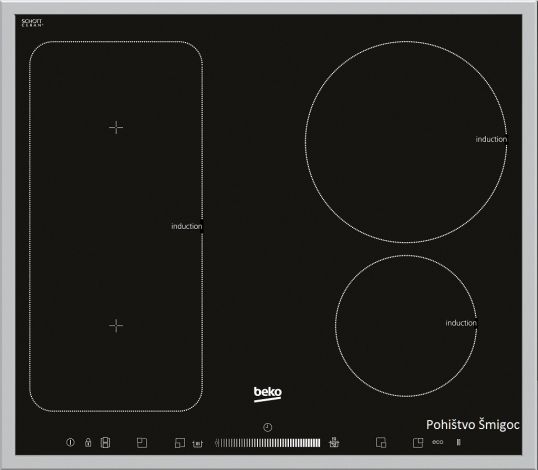
Task: Activate the flex zone bridge icon
Action: [x=106, y=443]
